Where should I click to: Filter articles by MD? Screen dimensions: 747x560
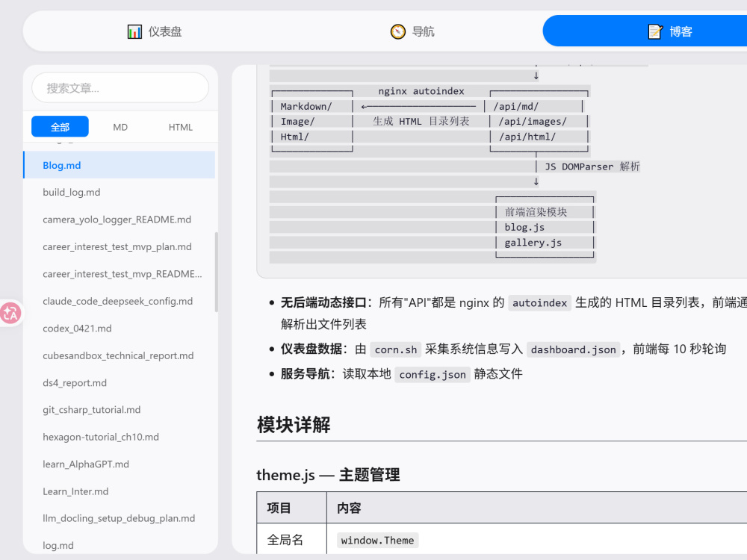pyautogui.click(x=120, y=127)
